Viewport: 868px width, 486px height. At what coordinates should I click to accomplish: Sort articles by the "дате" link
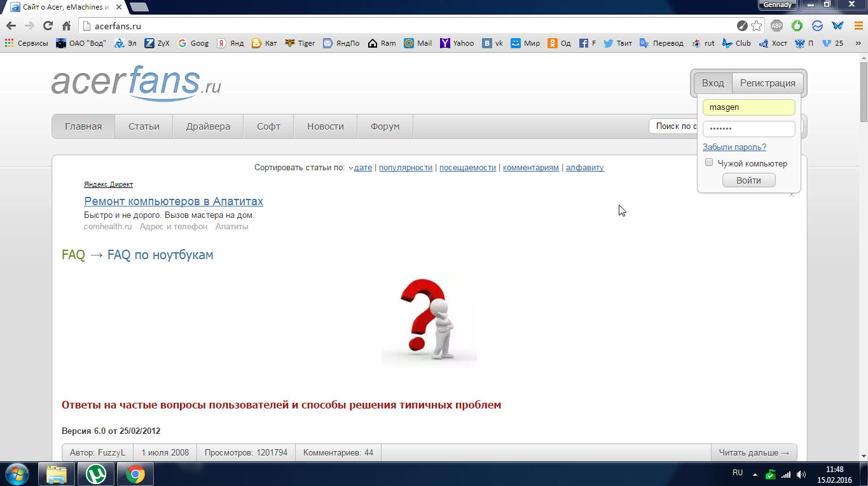tap(362, 168)
